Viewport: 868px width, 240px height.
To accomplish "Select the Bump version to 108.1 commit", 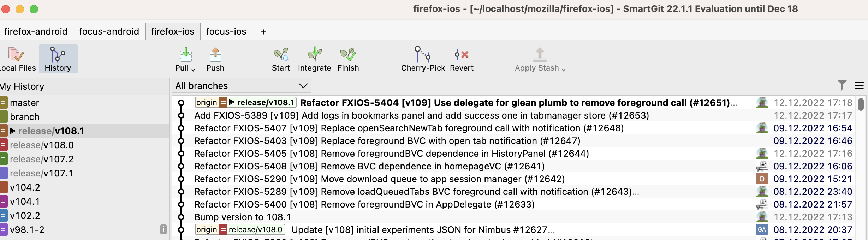I will (x=243, y=217).
